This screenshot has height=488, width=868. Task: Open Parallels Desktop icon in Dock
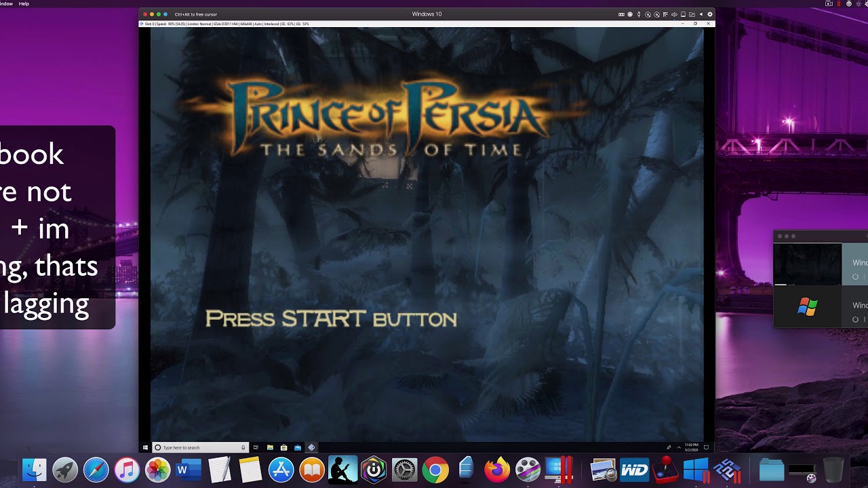pyautogui.click(x=560, y=470)
